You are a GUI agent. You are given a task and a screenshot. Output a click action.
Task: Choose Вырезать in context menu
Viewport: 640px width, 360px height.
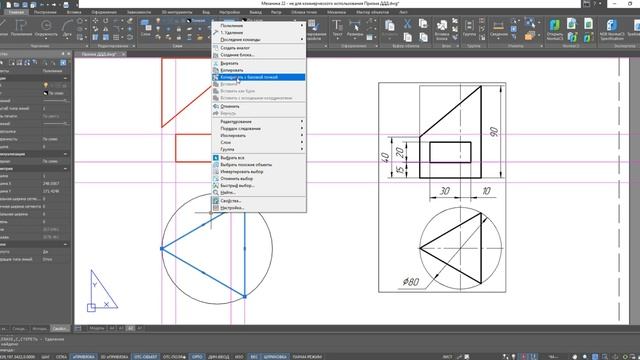259,63
